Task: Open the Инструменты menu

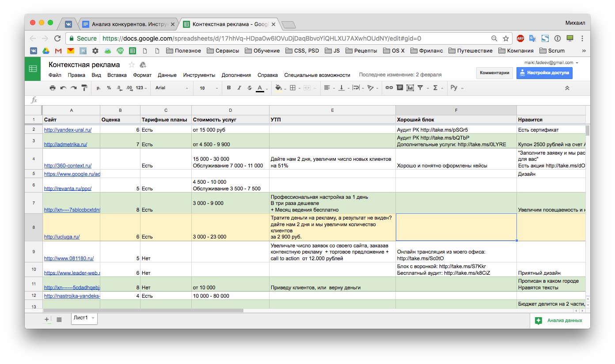Action: click(199, 75)
